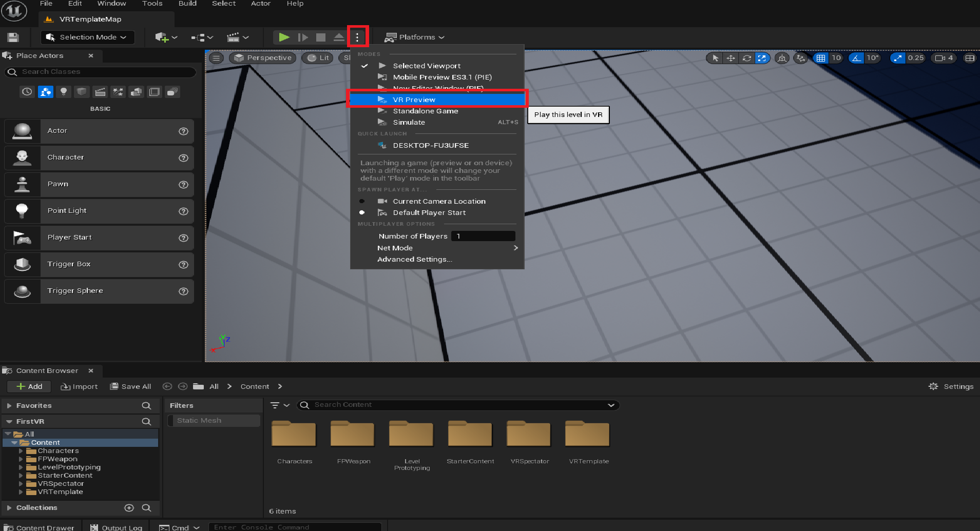
Task: Open the play options three-dot menu
Action: pos(357,37)
